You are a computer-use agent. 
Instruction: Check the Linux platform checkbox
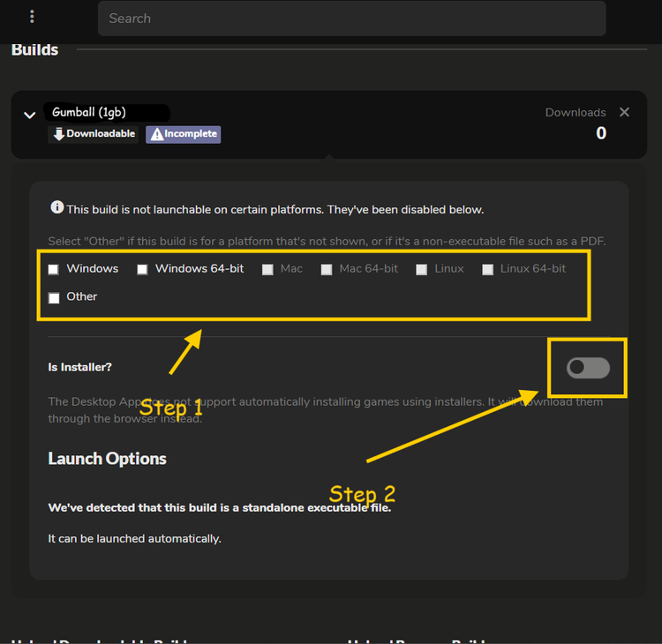pyautogui.click(x=421, y=270)
